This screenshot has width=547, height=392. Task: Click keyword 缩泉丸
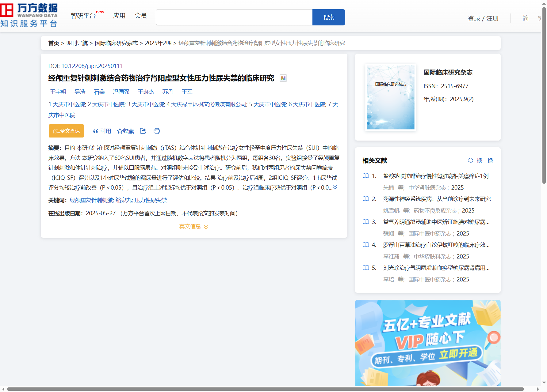pyautogui.click(x=123, y=200)
